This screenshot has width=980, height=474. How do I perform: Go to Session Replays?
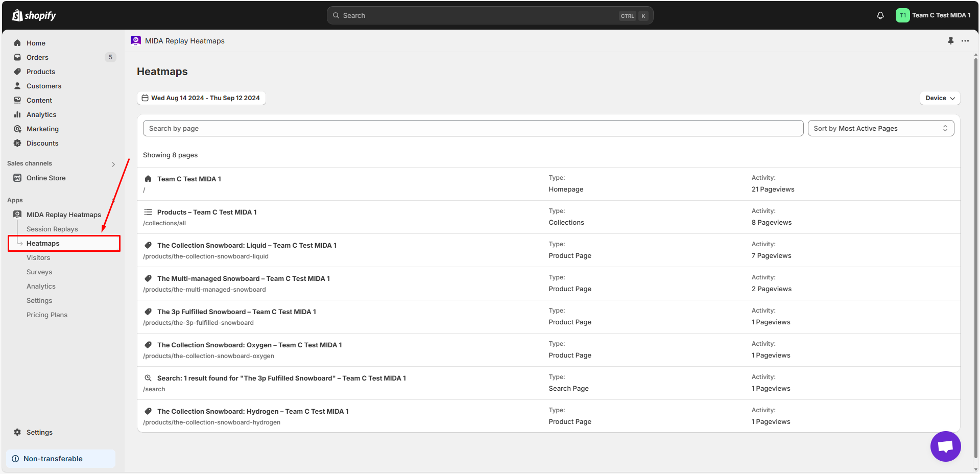point(52,229)
